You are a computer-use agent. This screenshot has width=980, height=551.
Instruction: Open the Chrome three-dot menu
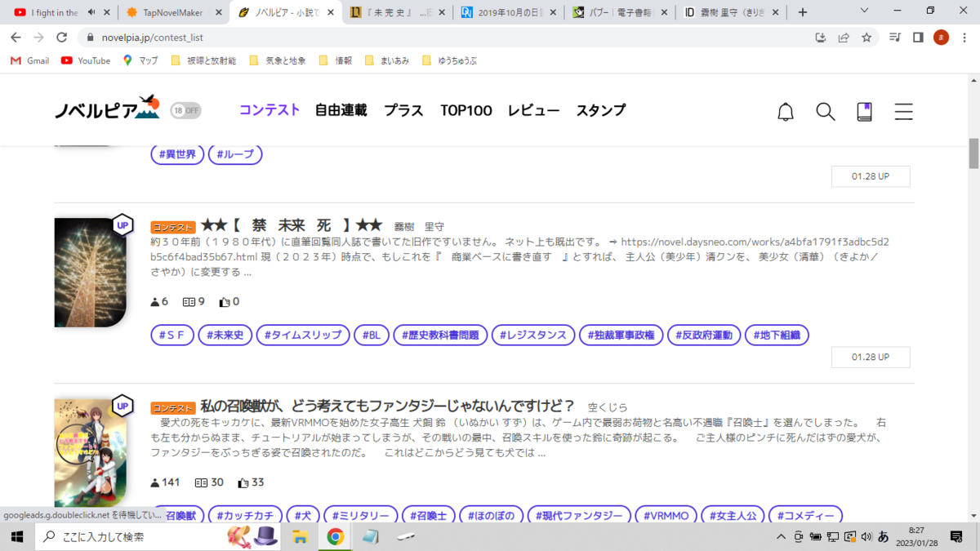tap(964, 38)
